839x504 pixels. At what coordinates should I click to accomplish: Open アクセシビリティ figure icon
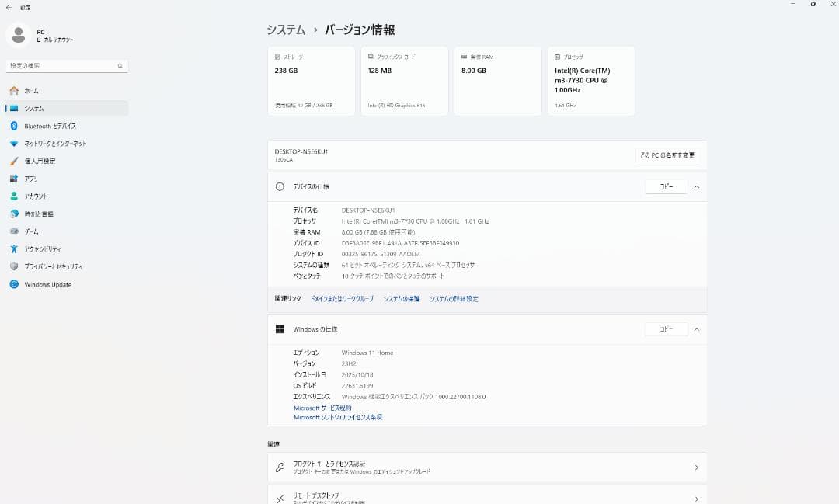[14, 249]
